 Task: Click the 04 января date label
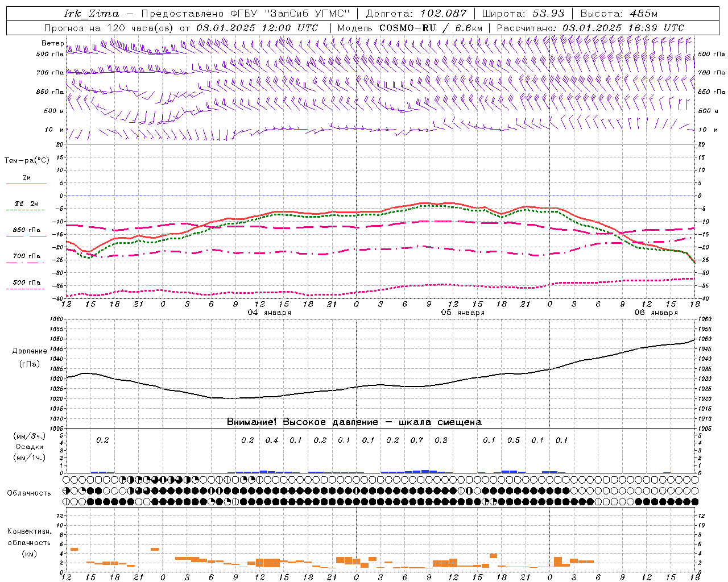(270, 313)
